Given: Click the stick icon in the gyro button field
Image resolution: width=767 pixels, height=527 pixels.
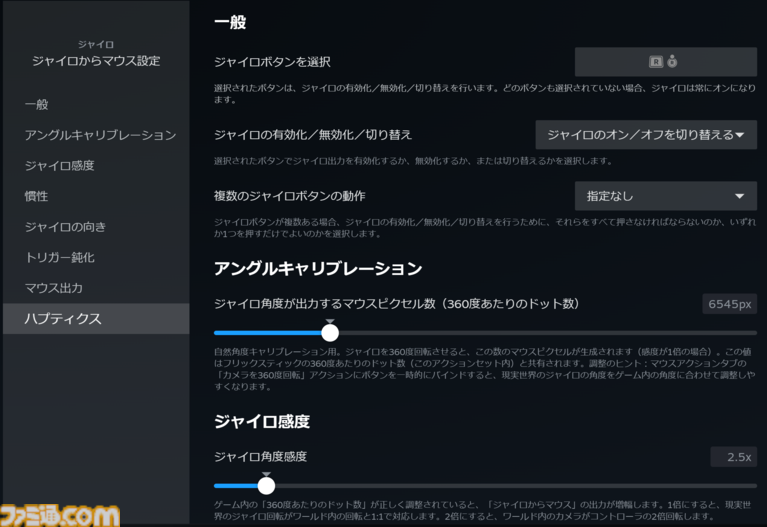Looking at the screenshot, I should click(673, 61).
